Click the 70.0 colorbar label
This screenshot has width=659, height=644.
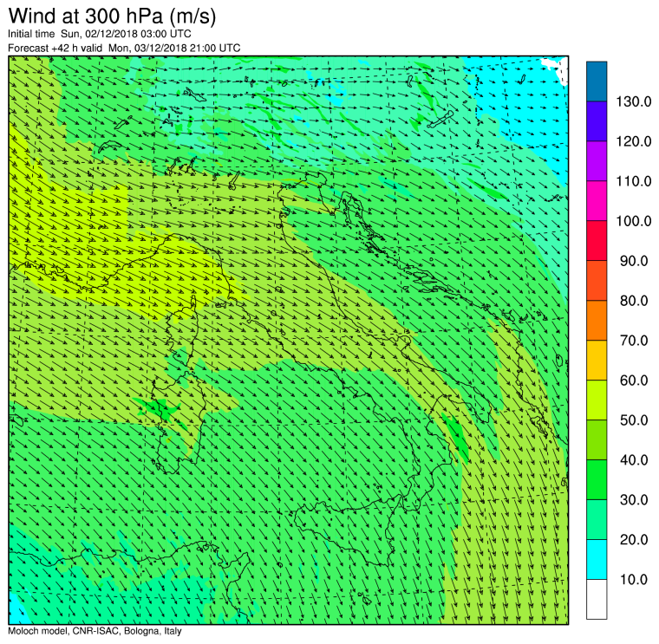click(634, 341)
